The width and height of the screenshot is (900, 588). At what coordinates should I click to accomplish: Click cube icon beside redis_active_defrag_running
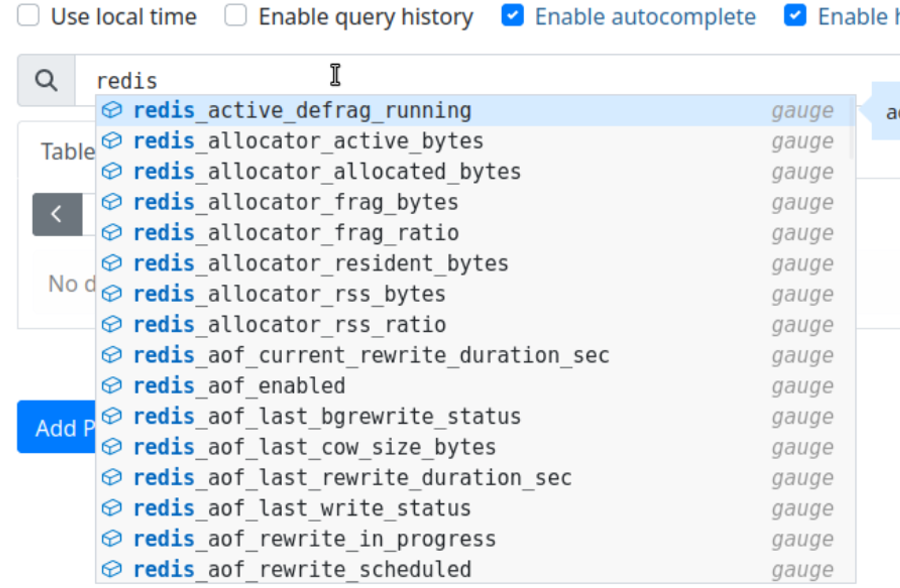[112, 110]
